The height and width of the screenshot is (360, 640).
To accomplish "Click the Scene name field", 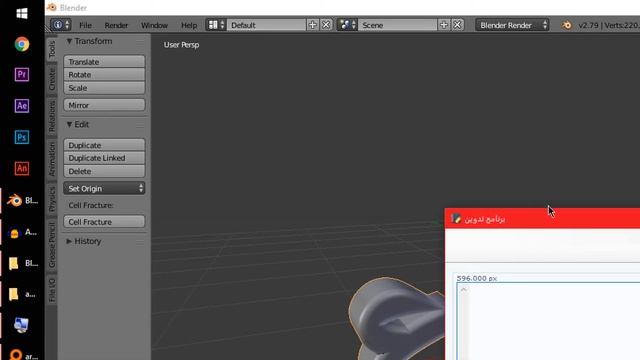I will pos(397,25).
